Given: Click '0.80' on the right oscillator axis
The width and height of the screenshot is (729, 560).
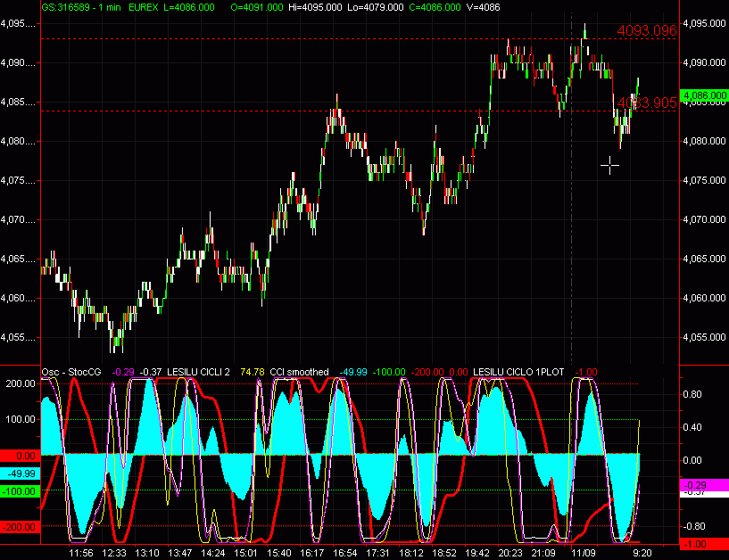Looking at the screenshot, I should (x=692, y=394).
